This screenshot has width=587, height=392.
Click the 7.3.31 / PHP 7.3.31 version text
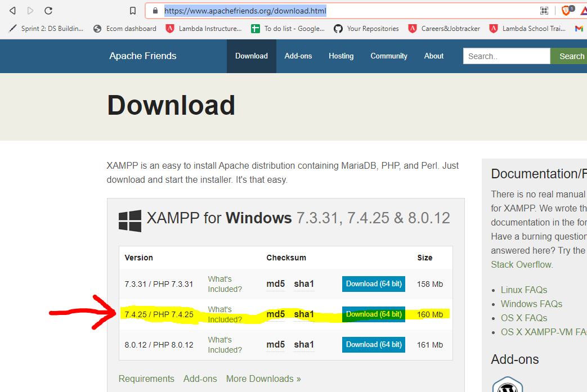159,284
